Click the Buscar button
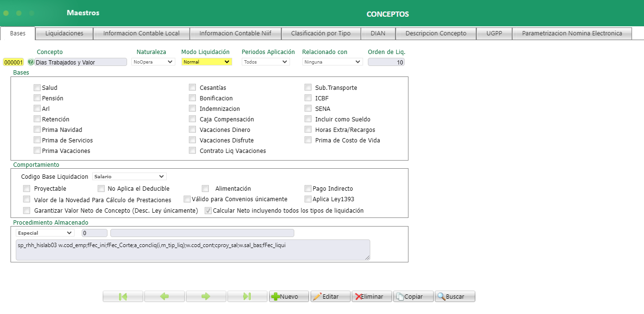644x314 pixels. tap(455, 296)
